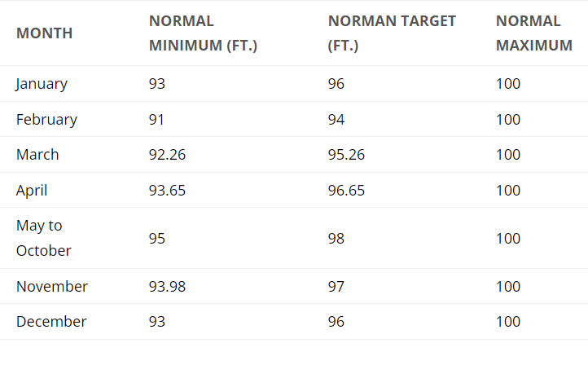Click the 92.26 minimum value for March
The width and height of the screenshot is (588, 365).
[168, 155]
